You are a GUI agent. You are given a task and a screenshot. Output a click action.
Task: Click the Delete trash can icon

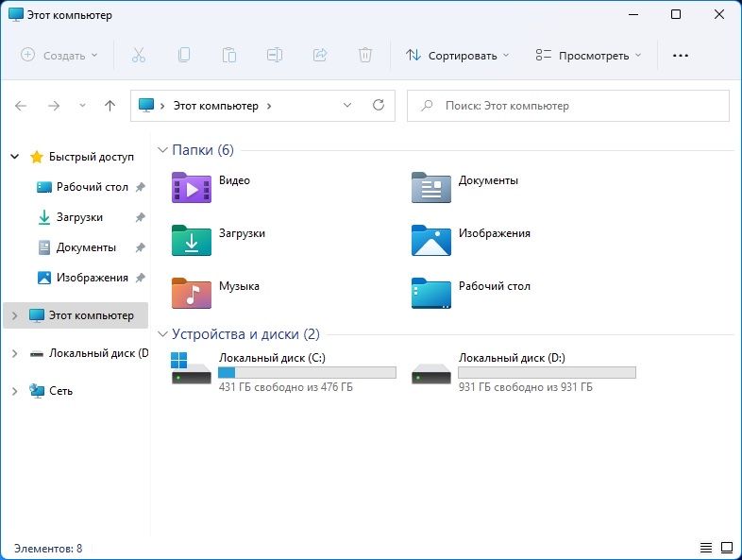click(x=365, y=56)
